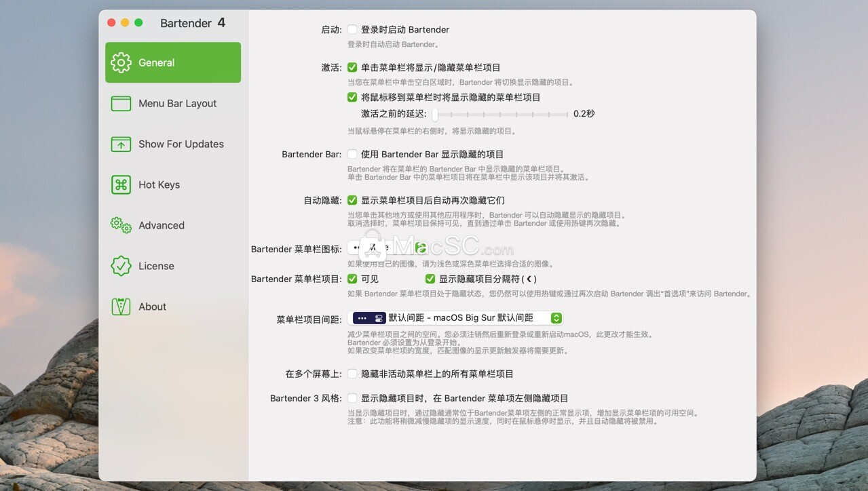Toggle 显示菜单栏项目后自动再次隐藏它们 checkbox
Image resolution: width=868 pixels, height=491 pixels.
pos(352,200)
